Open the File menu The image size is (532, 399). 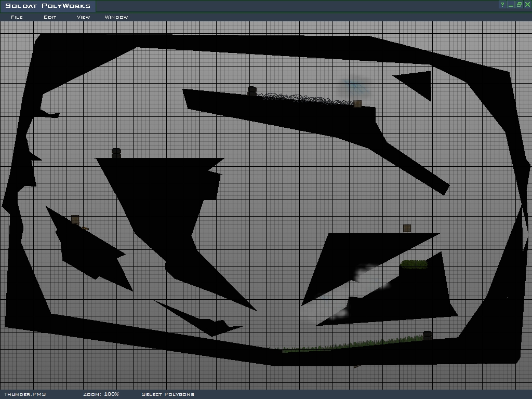click(x=17, y=17)
